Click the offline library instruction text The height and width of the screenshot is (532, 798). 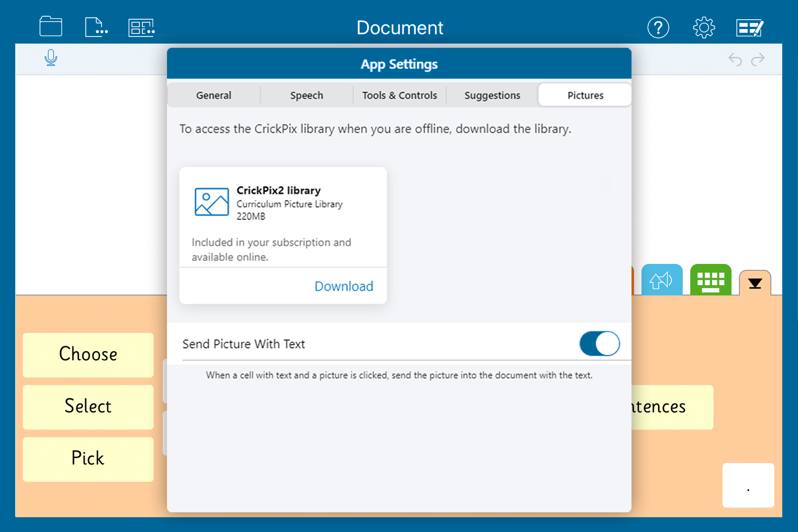point(375,129)
